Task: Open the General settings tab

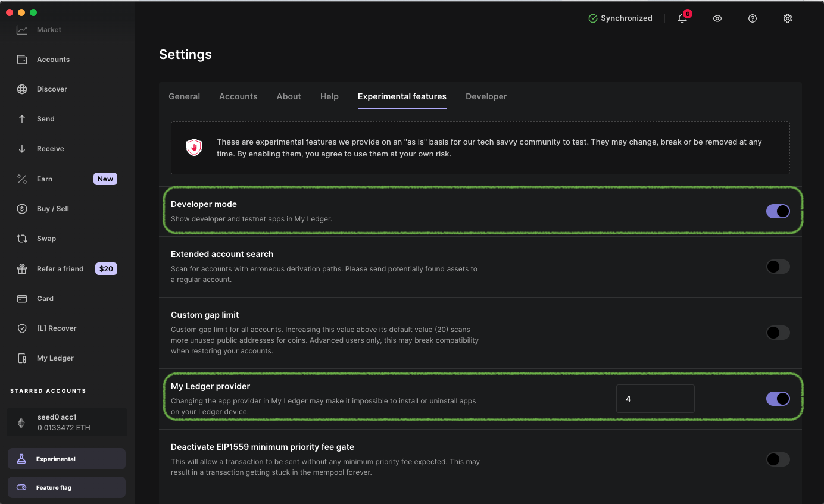Action: [x=184, y=96]
